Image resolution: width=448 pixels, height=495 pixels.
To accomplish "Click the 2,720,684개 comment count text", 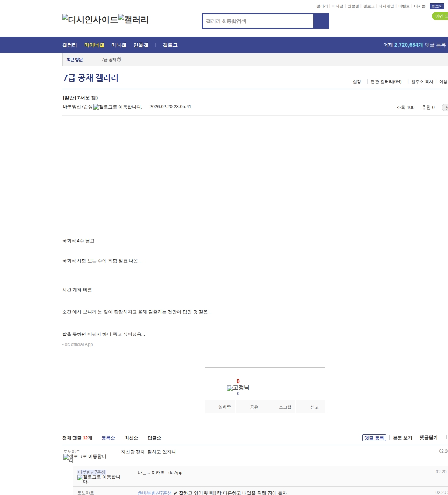I will (x=408, y=45).
